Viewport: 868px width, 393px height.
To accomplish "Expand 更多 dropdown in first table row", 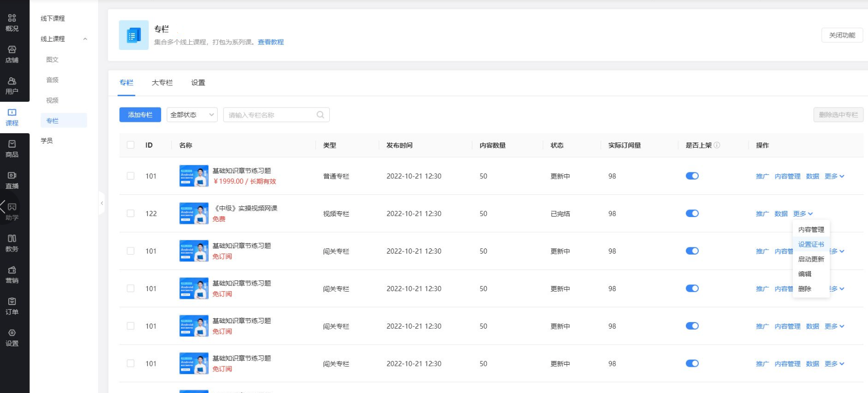I will (x=834, y=176).
